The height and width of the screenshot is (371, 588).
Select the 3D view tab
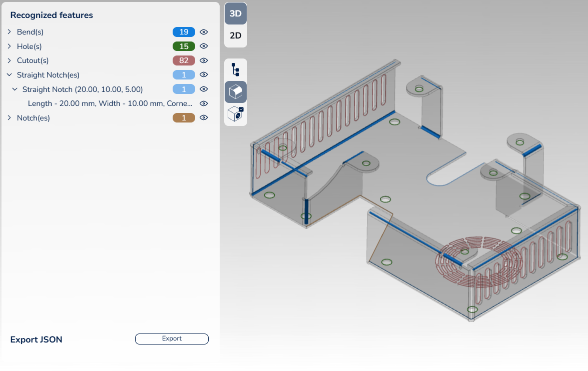click(235, 14)
